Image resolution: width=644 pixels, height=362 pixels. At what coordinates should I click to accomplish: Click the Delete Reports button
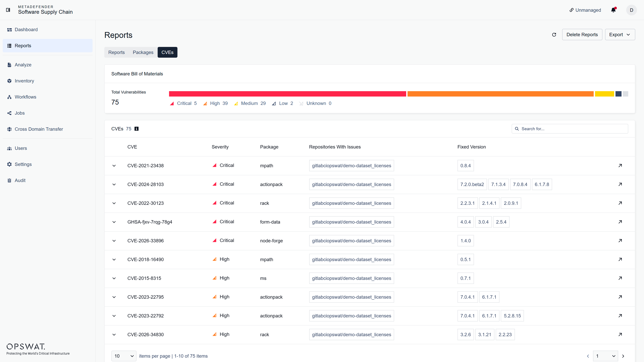tap(582, 35)
